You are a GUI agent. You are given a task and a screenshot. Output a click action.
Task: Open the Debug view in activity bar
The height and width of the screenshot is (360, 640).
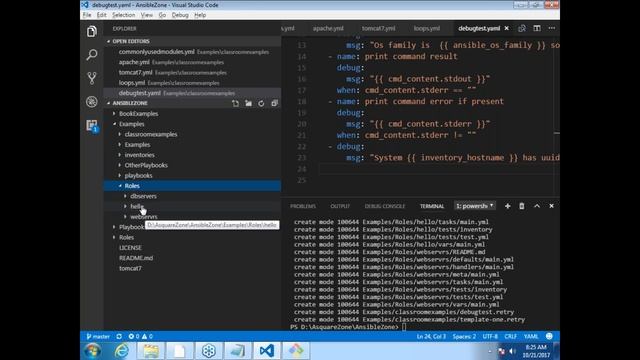point(92,102)
